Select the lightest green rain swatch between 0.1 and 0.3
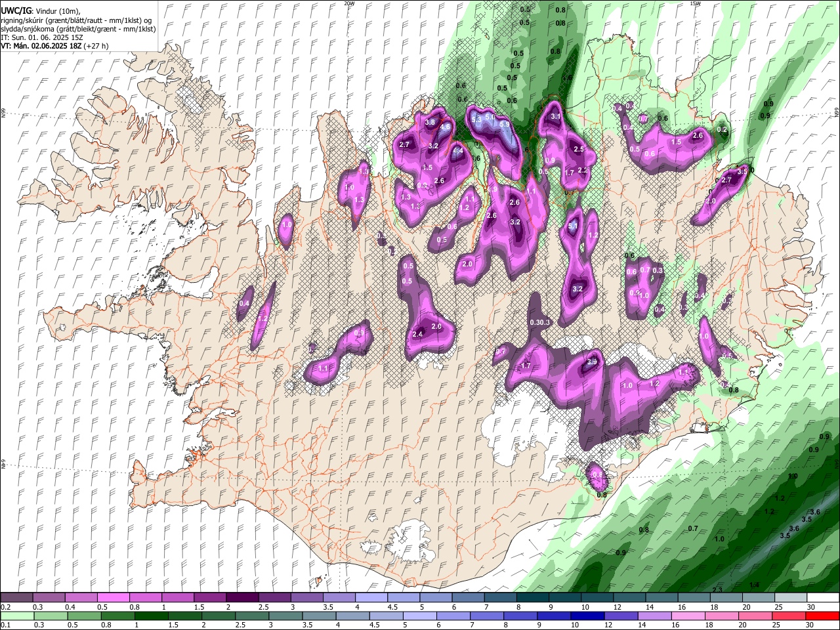Image resolution: width=840 pixels, height=630 pixels. click(17, 616)
